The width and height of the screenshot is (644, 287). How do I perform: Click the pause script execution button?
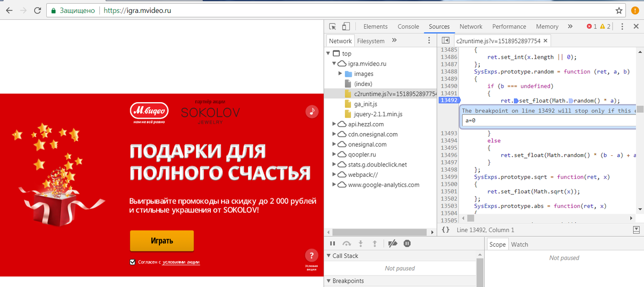333,243
